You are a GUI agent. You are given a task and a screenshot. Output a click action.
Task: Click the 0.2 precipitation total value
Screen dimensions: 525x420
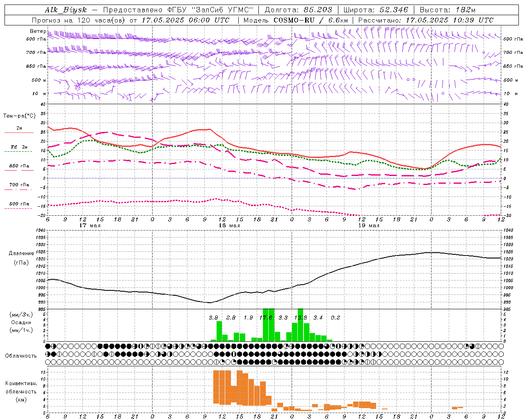(336, 317)
